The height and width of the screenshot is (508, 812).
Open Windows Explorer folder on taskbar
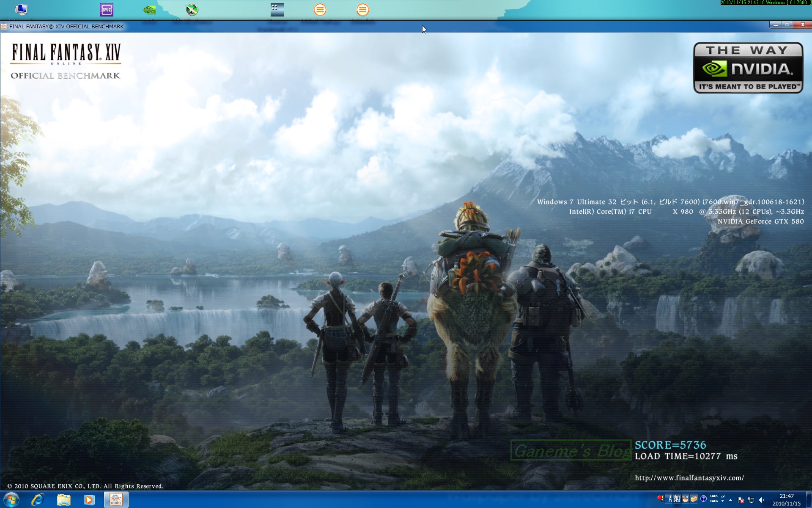coord(63,500)
